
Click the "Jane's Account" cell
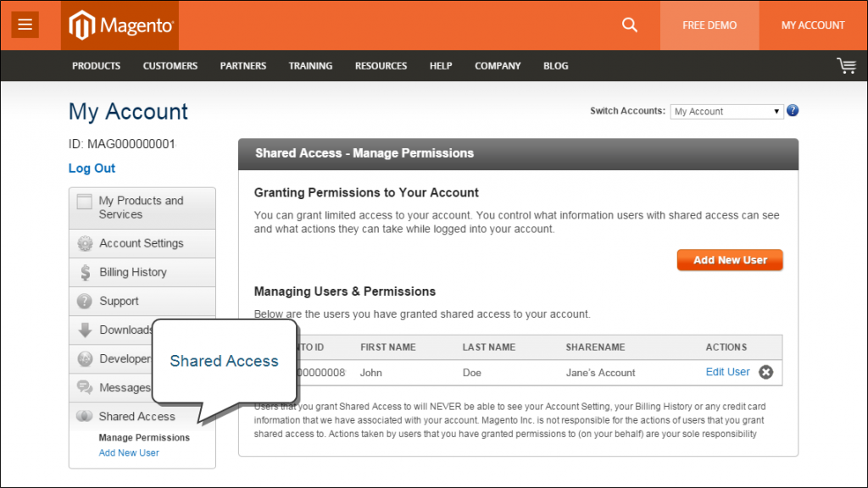tap(601, 373)
